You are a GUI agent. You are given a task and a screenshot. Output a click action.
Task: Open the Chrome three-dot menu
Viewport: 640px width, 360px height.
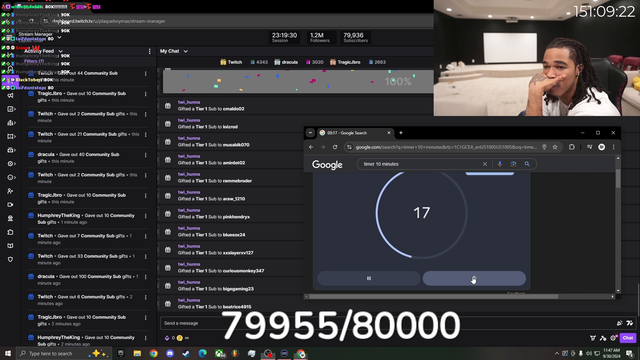[613, 147]
